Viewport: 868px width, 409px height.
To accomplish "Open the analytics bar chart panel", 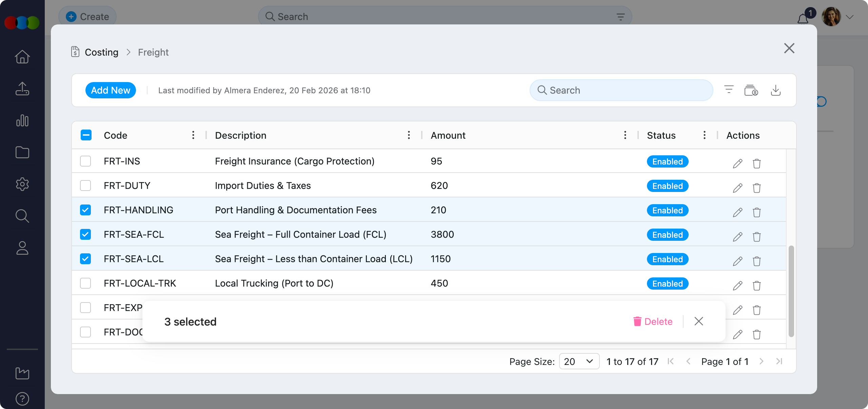I will pyautogui.click(x=22, y=120).
